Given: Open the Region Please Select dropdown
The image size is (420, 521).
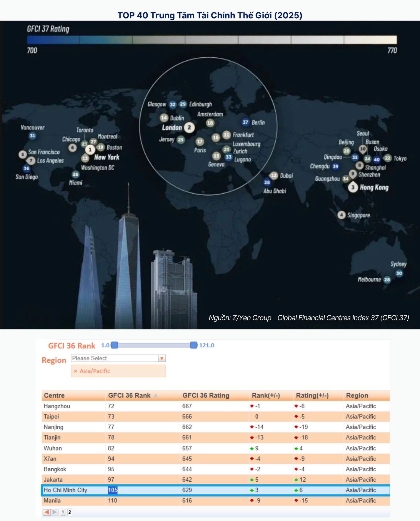Looking at the screenshot, I should (118, 358).
